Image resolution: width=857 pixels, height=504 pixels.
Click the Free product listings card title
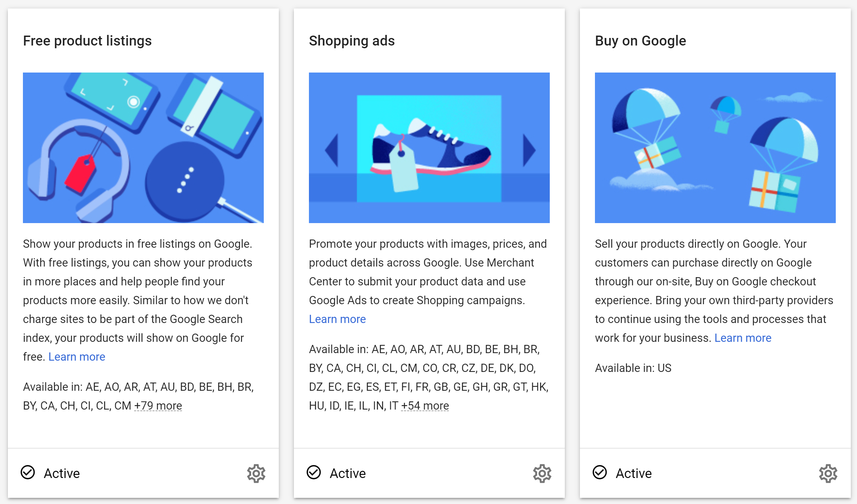87,41
